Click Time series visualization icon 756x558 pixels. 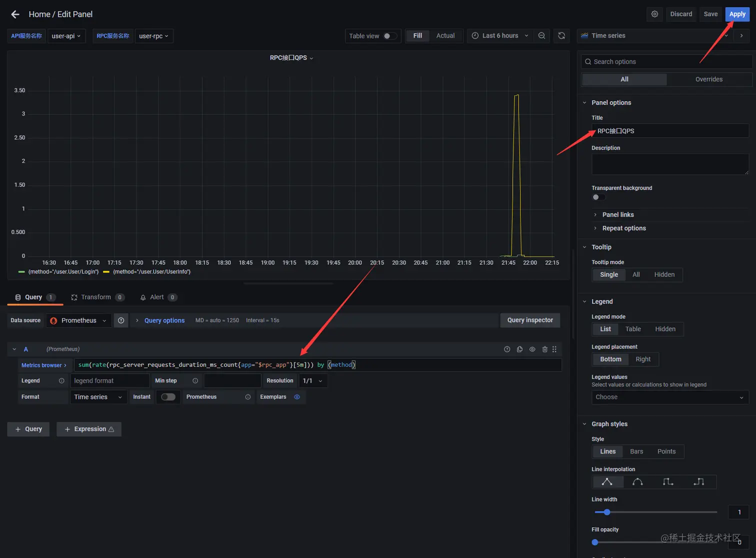point(584,35)
